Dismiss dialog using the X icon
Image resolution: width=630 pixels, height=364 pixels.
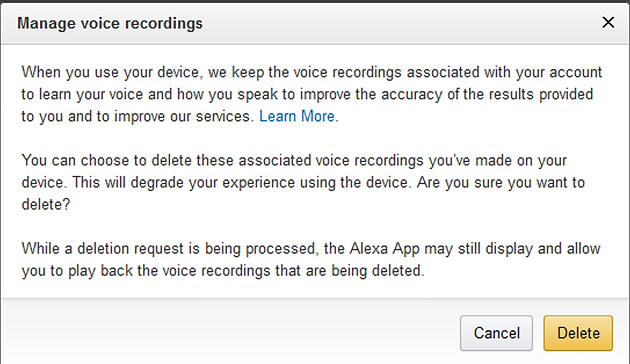(x=608, y=22)
